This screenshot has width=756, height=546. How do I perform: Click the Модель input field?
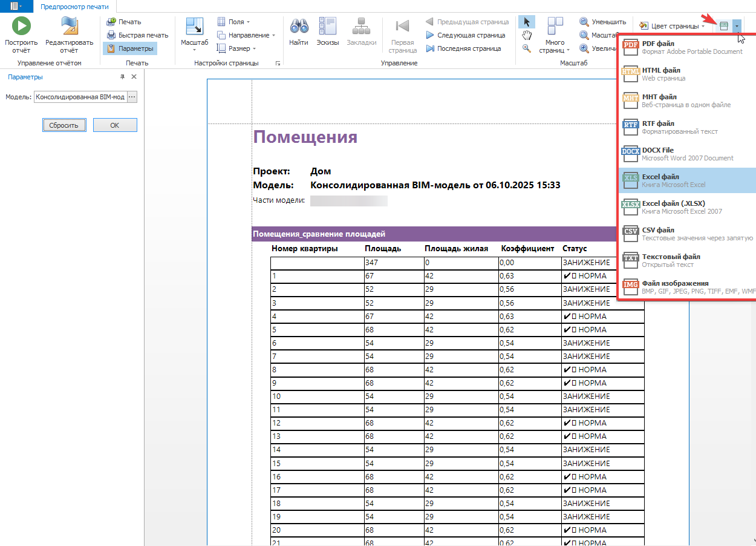pyautogui.click(x=80, y=97)
